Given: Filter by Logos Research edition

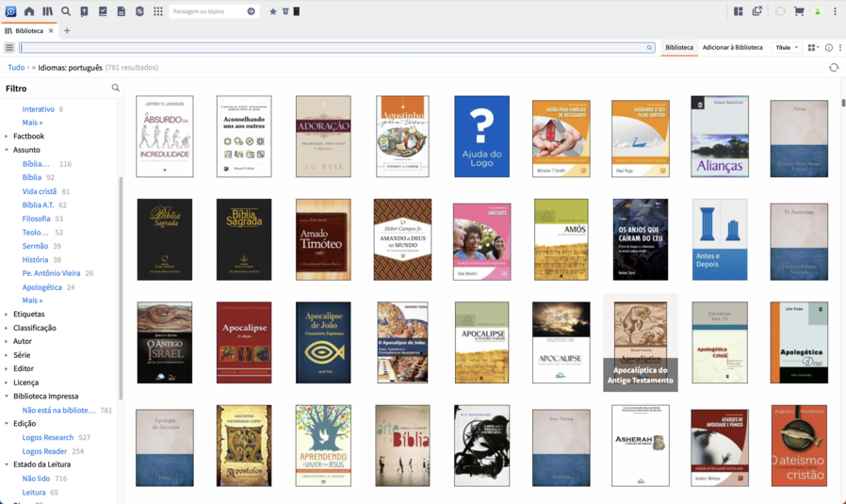Looking at the screenshot, I should pyautogui.click(x=47, y=437).
